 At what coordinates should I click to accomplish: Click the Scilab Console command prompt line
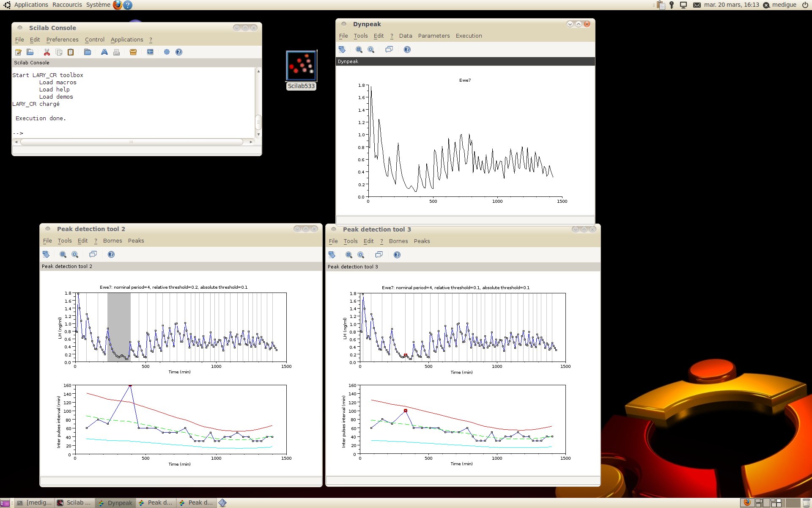click(134, 133)
